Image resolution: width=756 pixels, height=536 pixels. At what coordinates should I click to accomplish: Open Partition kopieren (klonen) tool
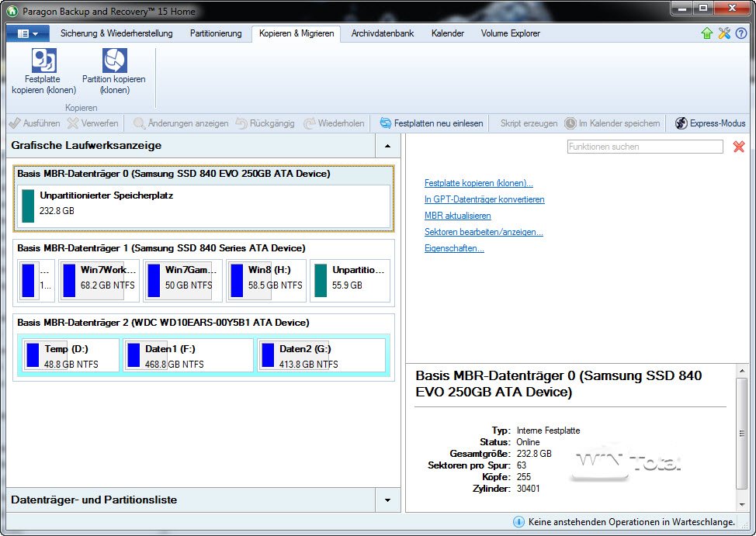pos(114,71)
